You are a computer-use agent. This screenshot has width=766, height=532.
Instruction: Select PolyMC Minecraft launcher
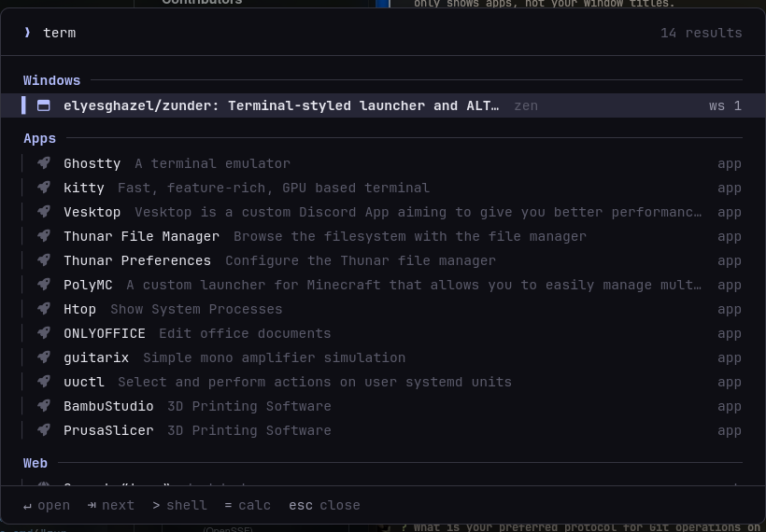383,285
